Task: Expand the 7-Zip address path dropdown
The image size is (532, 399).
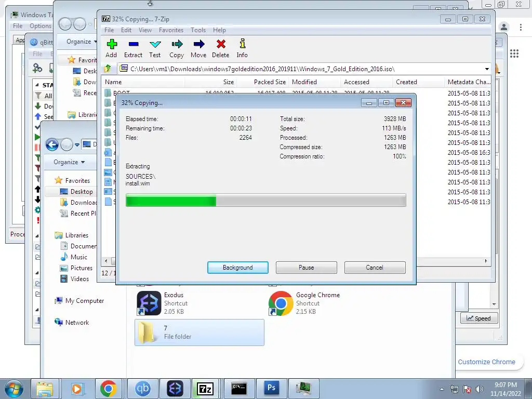Action: pos(487,69)
